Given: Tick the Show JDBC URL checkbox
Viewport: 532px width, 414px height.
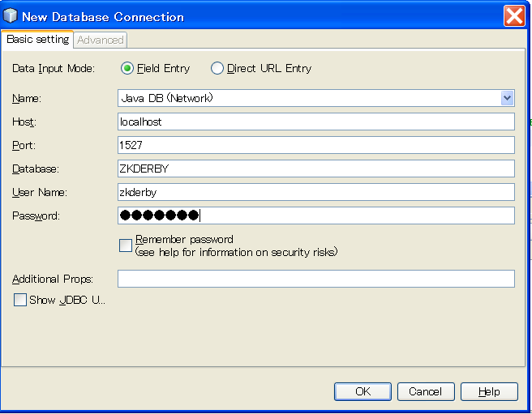Looking at the screenshot, I should (x=20, y=300).
